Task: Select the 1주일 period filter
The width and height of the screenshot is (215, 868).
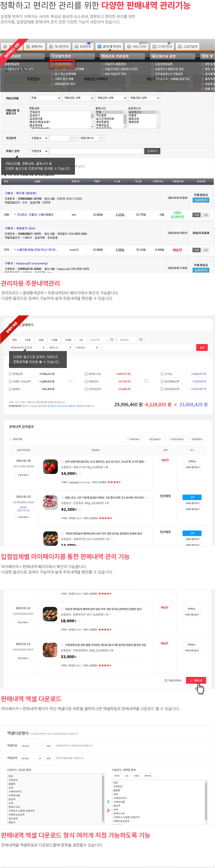Action: (x=27, y=340)
